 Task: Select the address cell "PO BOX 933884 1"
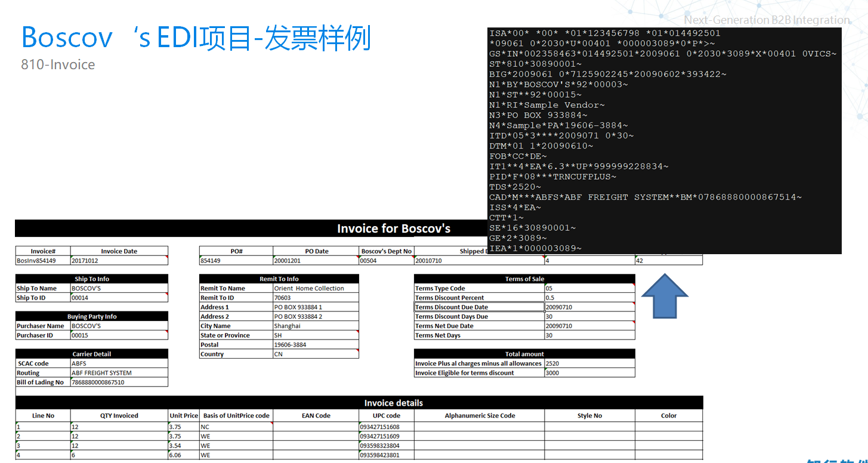tap(316, 307)
